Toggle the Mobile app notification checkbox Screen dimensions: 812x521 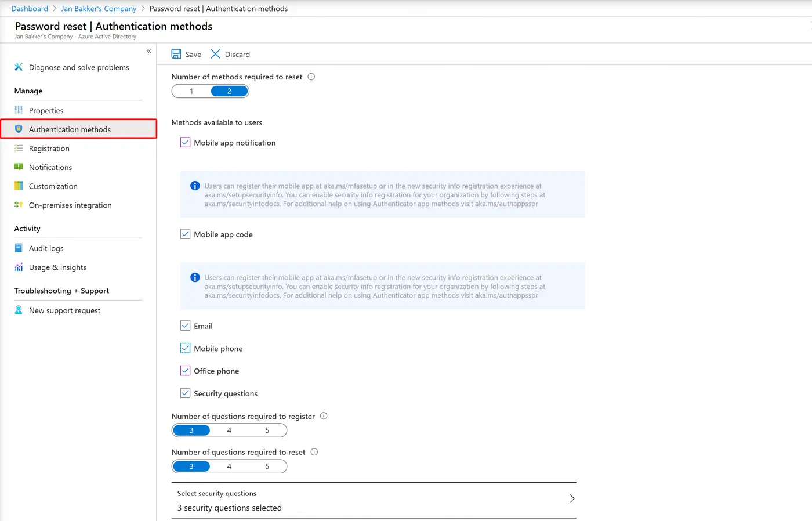click(185, 142)
